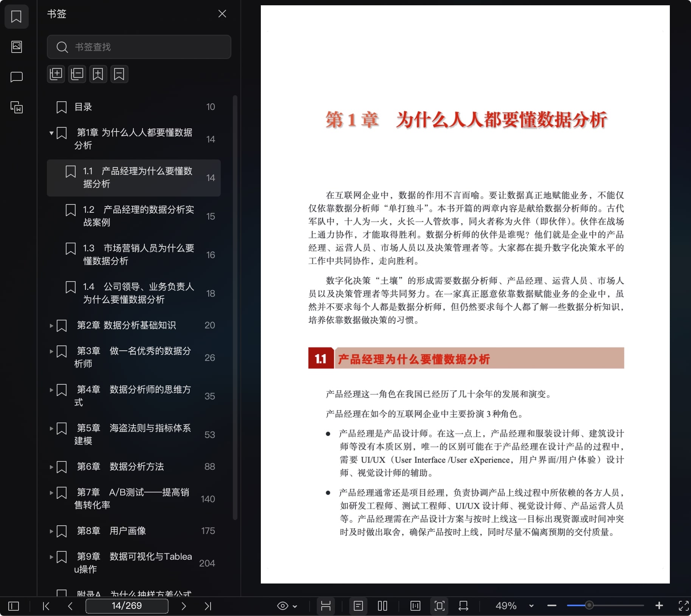Click the page number field 14/269
The image size is (691, 616).
(x=127, y=606)
